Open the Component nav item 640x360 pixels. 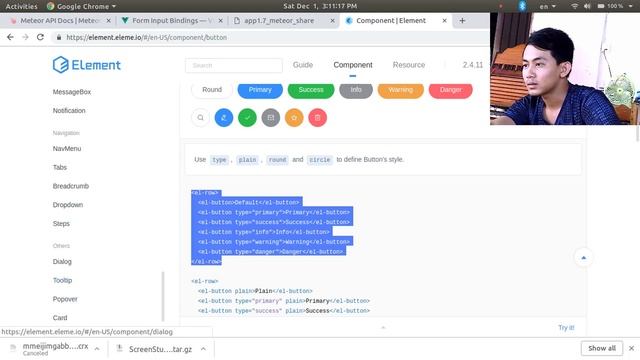[353, 65]
